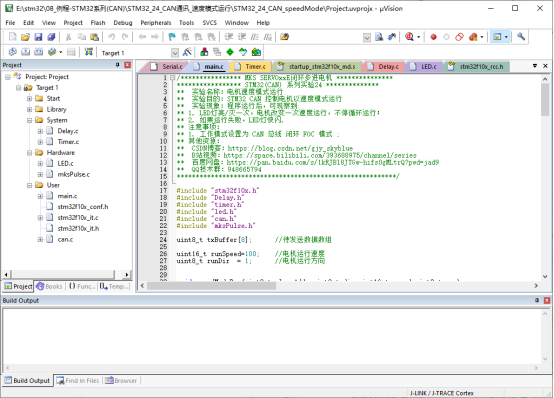554x398 pixels.
Task: Open Manage Run-Time Environment green diamond
Action: (230, 52)
